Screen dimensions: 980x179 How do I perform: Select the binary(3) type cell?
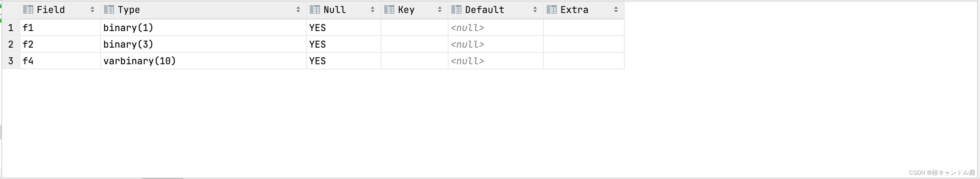tap(204, 44)
